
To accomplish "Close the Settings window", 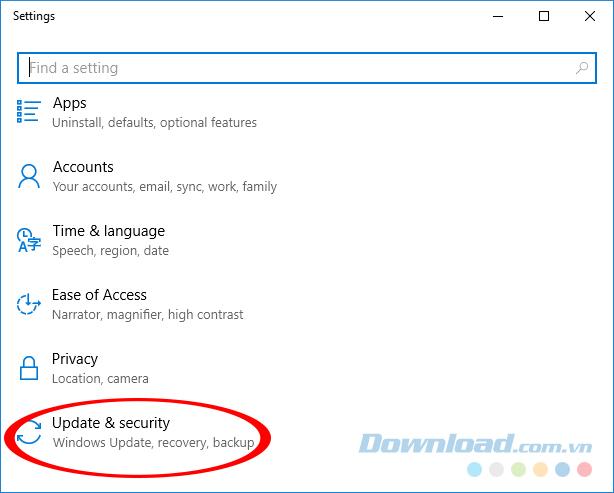I will click(590, 16).
